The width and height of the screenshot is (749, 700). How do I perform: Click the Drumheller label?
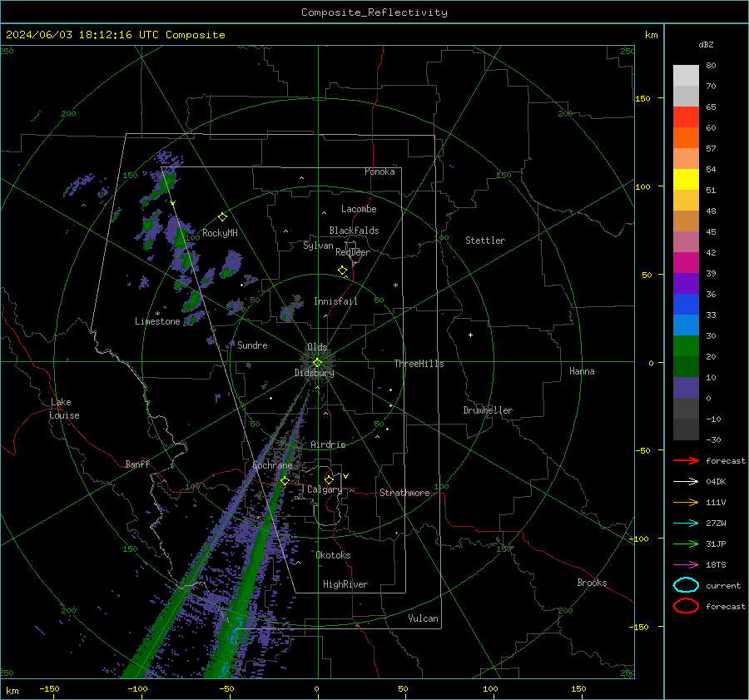click(488, 410)
